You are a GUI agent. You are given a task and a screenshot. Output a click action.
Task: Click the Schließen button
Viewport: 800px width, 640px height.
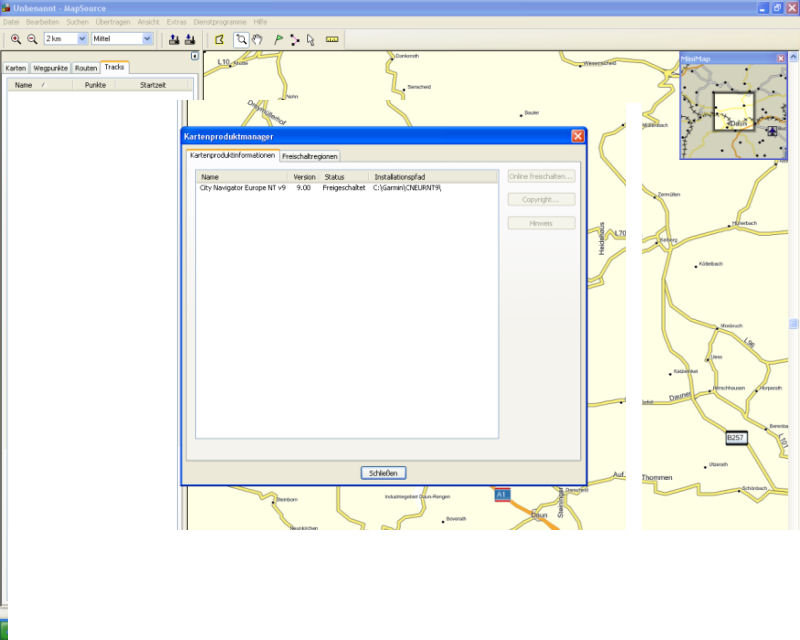383,473
